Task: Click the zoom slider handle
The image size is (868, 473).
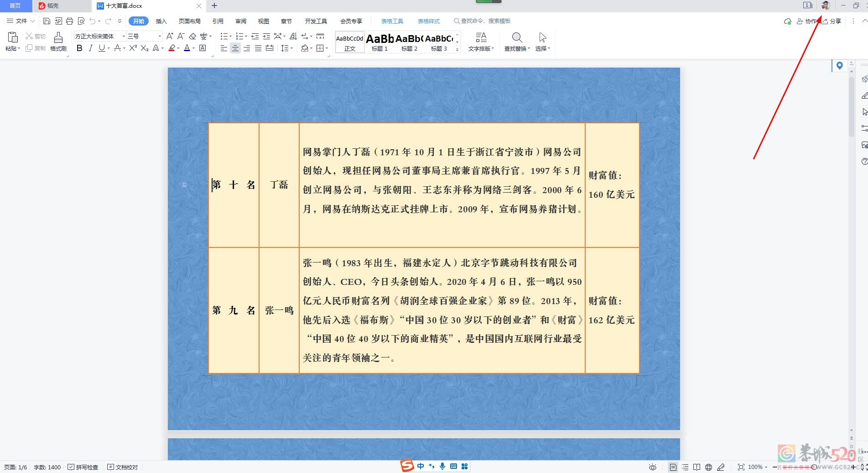Action: [814, 467]
